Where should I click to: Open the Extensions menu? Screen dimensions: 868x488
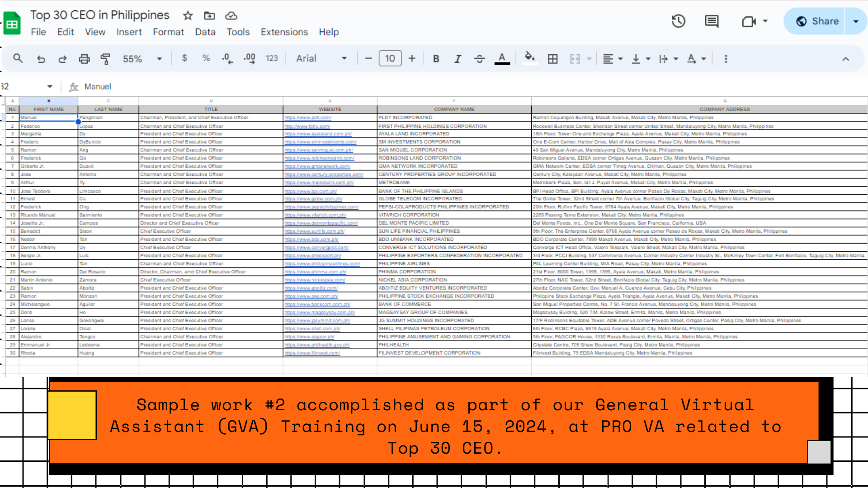(284, 32)
